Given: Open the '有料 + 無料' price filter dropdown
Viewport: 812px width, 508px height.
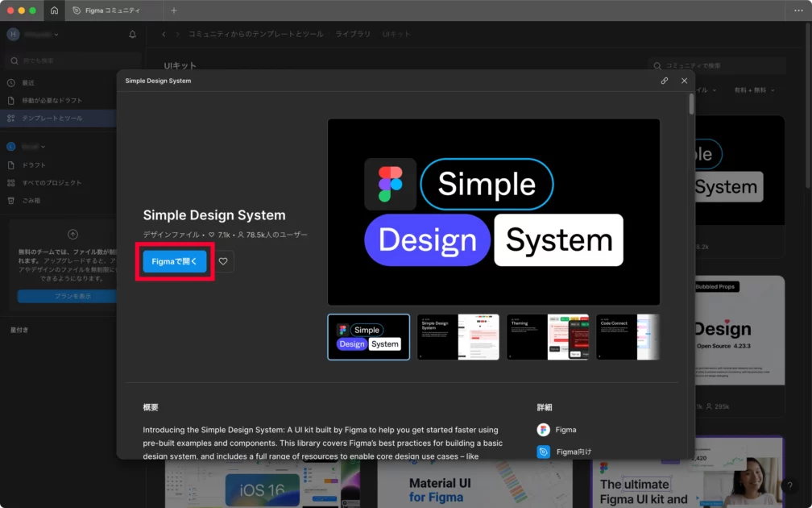Looking at the screenshot, I should pyautogui.click(x=753, y=90).
